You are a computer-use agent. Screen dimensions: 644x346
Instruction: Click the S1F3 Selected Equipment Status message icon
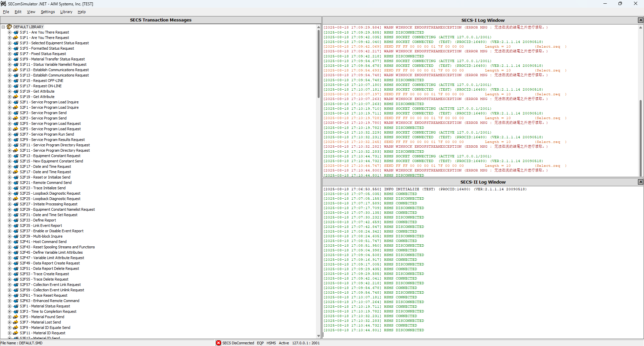coord(15,43)
